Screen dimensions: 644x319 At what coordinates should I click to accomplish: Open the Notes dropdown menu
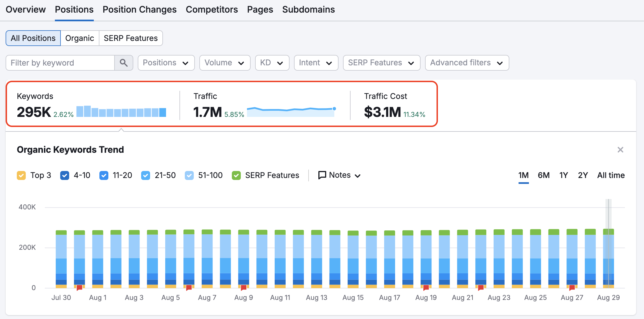click(340, 175)
